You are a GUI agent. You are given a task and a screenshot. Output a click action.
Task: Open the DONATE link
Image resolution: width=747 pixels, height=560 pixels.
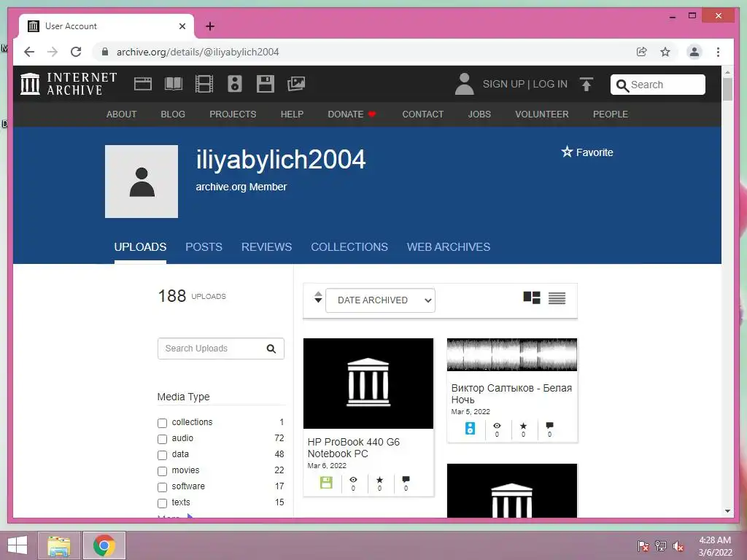352,114
